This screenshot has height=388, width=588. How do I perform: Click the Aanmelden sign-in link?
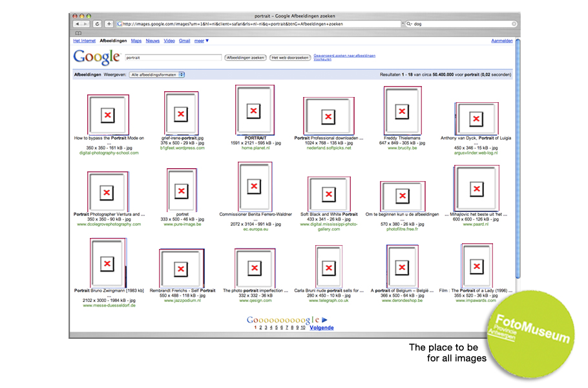502,41
